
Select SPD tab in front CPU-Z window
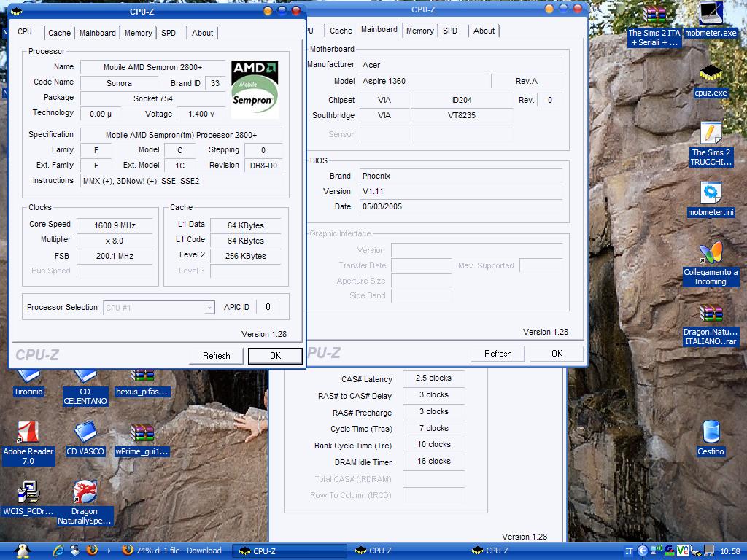pyautogui.click(x=169, y=33)
